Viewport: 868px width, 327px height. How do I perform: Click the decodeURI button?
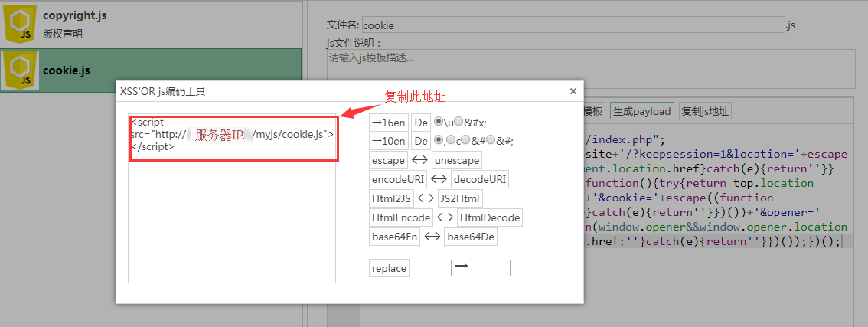(x=480, y=179)
